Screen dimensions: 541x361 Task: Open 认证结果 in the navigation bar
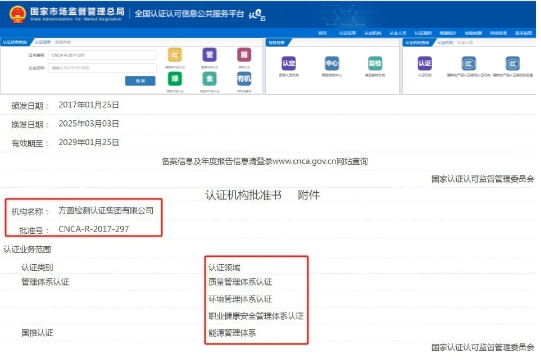pyautogui.click(x=347, y=33)
